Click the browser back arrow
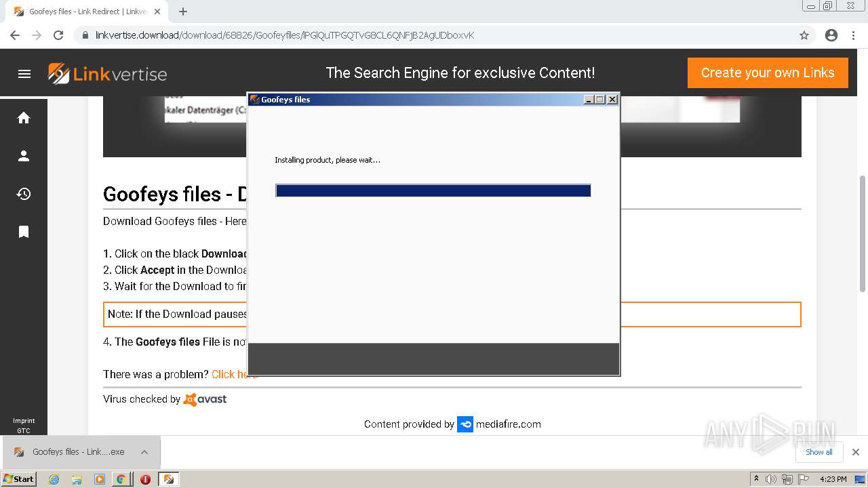The image size is (868, 488). [15, 35]
